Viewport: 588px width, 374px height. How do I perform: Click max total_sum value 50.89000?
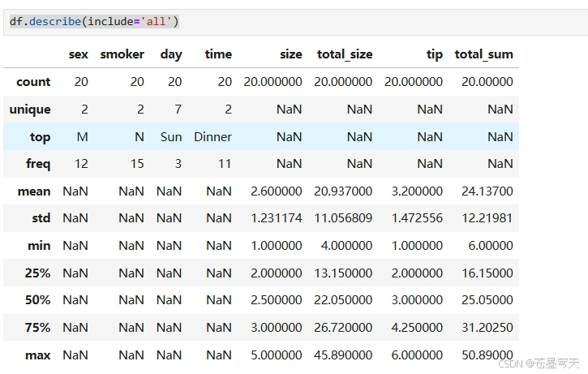click(x=487, y=355)
